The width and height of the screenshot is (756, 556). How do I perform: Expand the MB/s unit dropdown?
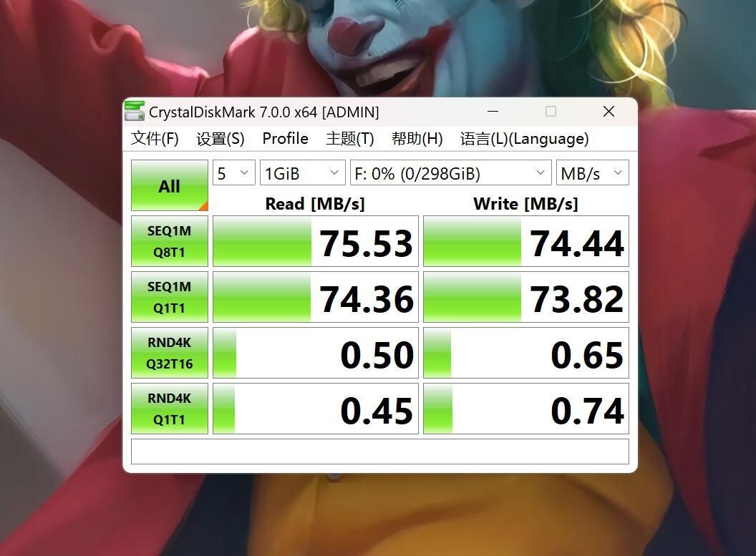593,172
